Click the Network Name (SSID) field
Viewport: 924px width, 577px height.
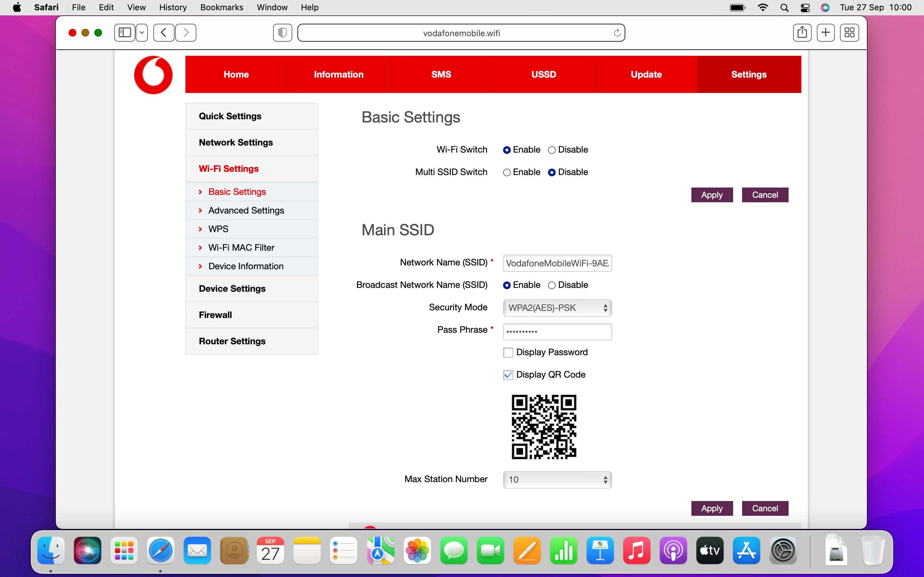coord(557,263)
